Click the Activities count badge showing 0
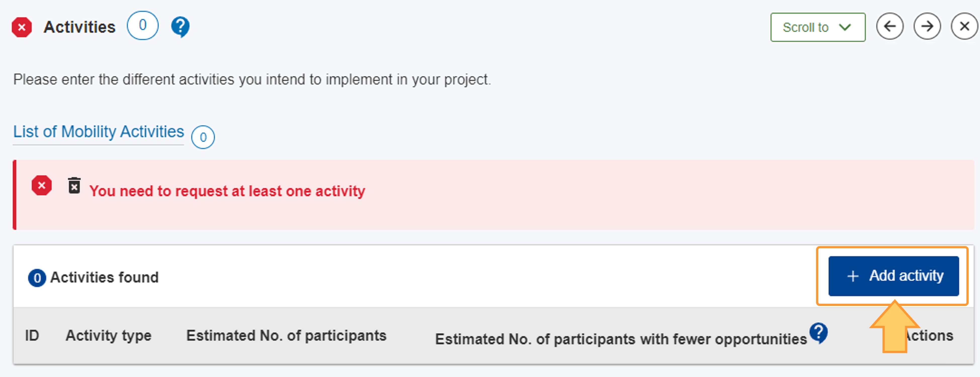Viewport: 980px width, 377px height. pyautogui.click(x=143, y=25)
